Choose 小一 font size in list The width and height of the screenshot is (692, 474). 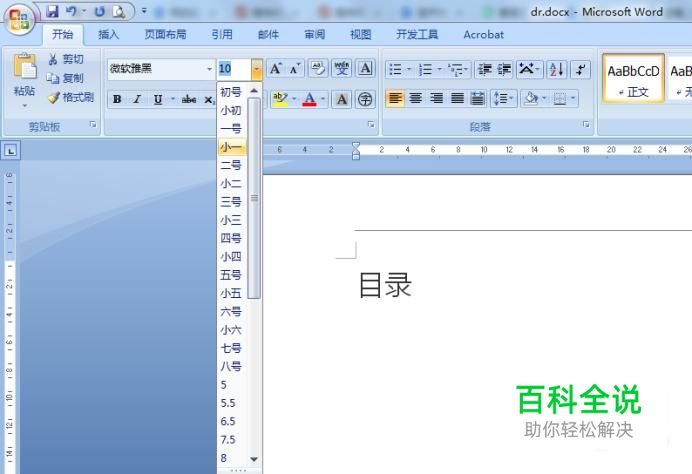(232, 147)
